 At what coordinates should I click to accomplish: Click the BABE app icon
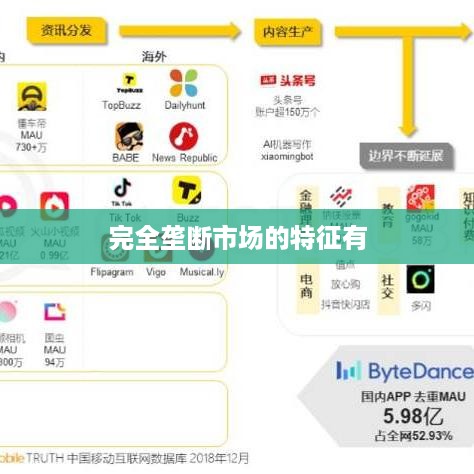point(129,136)
